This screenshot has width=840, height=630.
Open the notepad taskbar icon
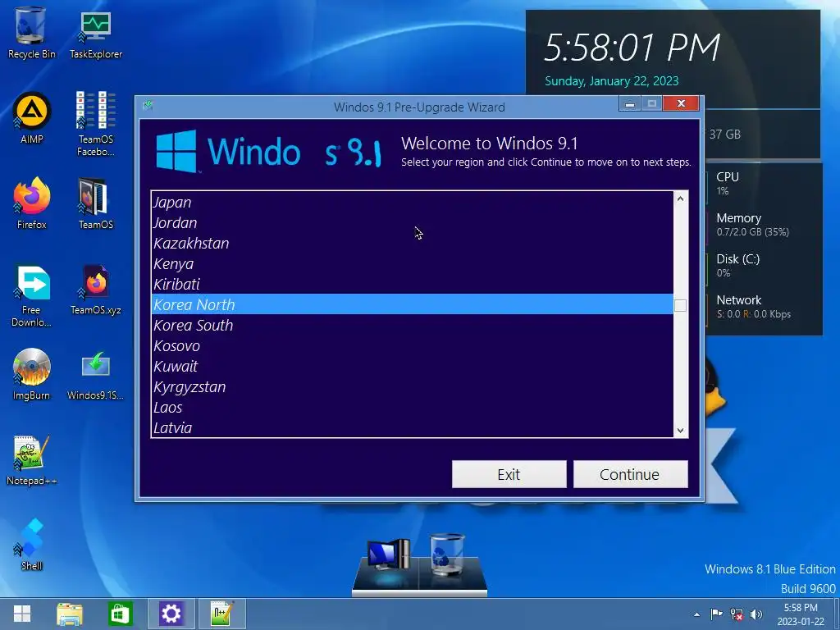coord(221,614)
